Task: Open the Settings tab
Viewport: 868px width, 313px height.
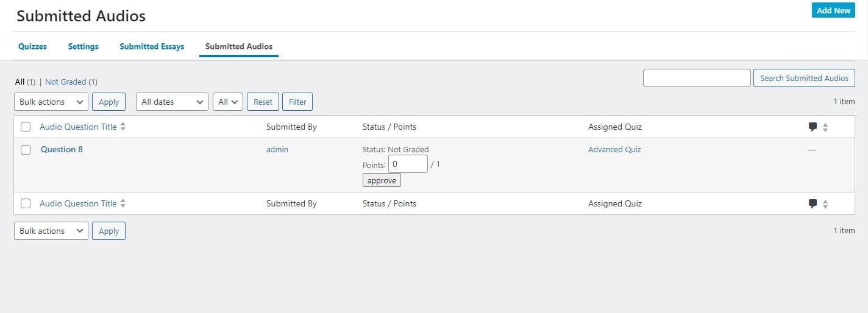Action: tap(83, 46)
